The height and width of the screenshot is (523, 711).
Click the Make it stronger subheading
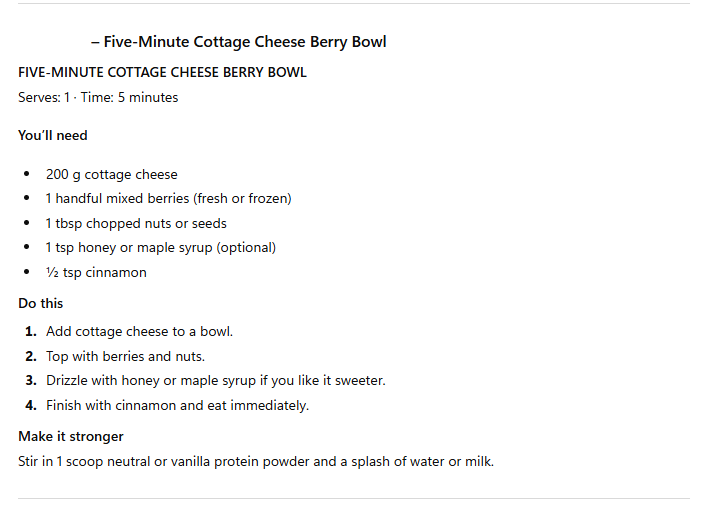[x=71, y=437]
